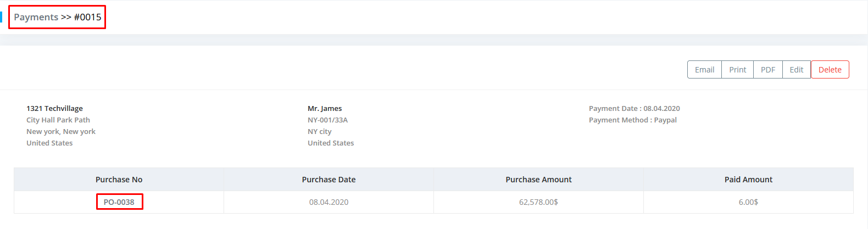868x229 pixels.
Task: Delete payment using the red Delete button
Action: (830, 70)
